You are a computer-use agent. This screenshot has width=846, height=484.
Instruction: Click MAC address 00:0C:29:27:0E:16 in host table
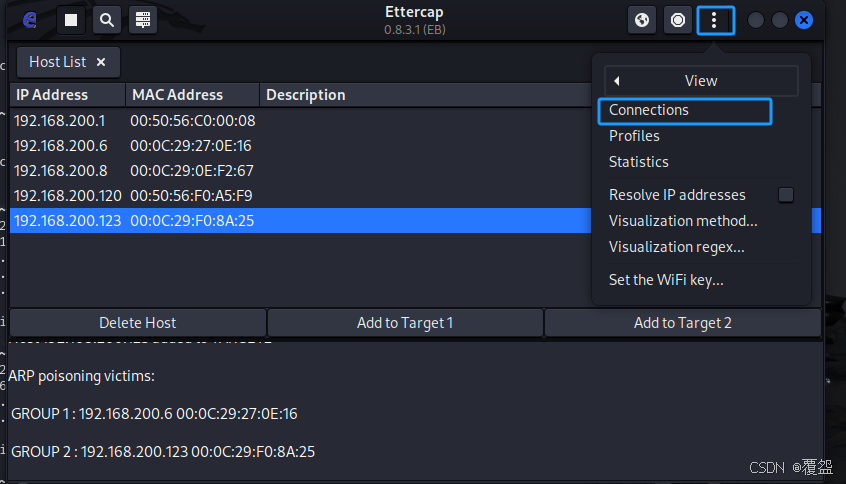tap(190, 146)
